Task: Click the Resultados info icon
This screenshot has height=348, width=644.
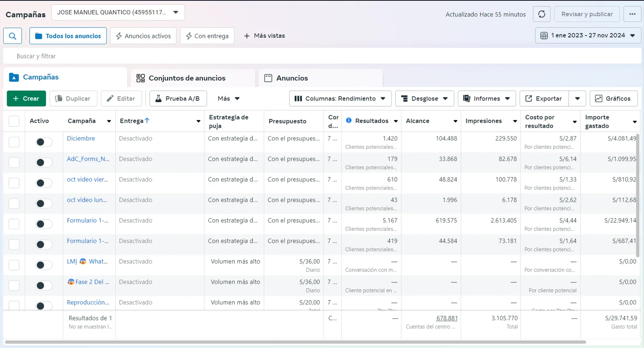Action: tap(349, 120)
